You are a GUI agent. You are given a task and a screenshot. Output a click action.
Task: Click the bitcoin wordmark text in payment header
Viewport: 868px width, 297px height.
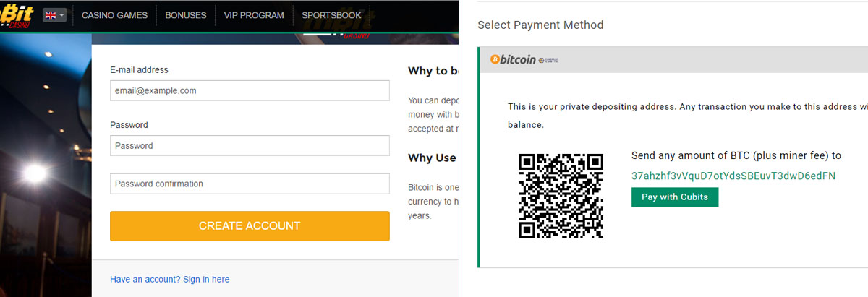[x=518, y=59]
